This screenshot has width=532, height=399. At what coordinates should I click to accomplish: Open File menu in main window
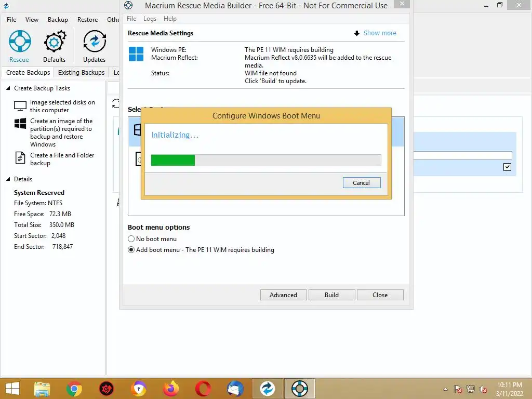click(x=11, y=20)
